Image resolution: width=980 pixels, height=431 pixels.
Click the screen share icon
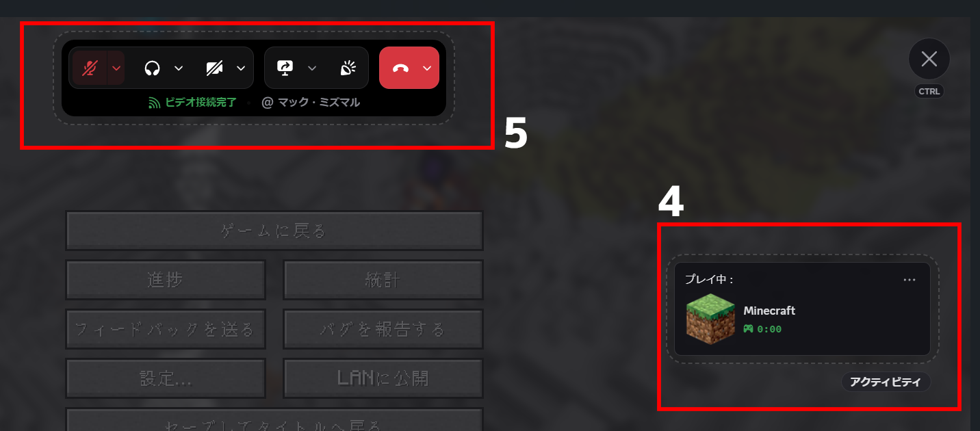click(x=285, y=68)
